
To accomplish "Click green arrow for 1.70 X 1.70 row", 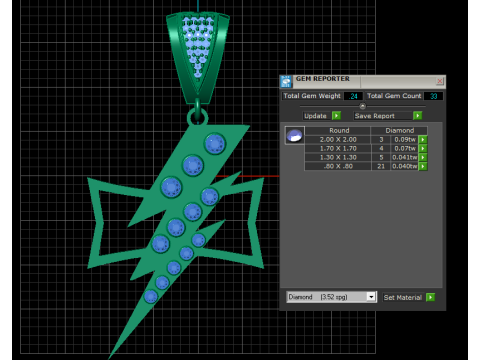I will tap(423, 148).
